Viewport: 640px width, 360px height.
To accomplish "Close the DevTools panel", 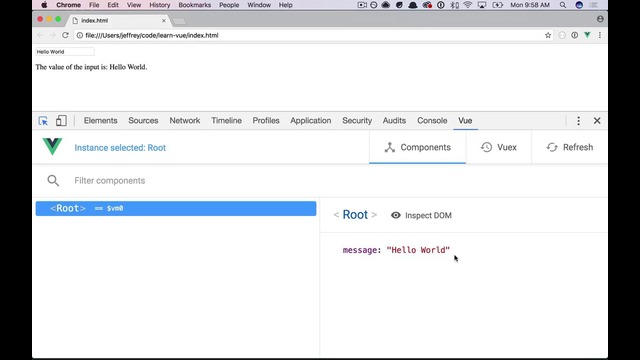I will (597, 120).
